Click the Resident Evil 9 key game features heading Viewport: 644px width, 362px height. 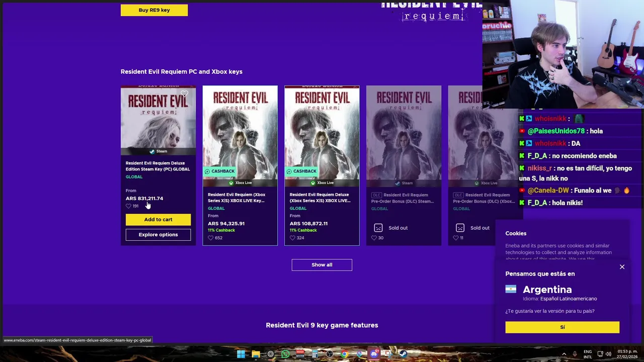tap(322, 325)
